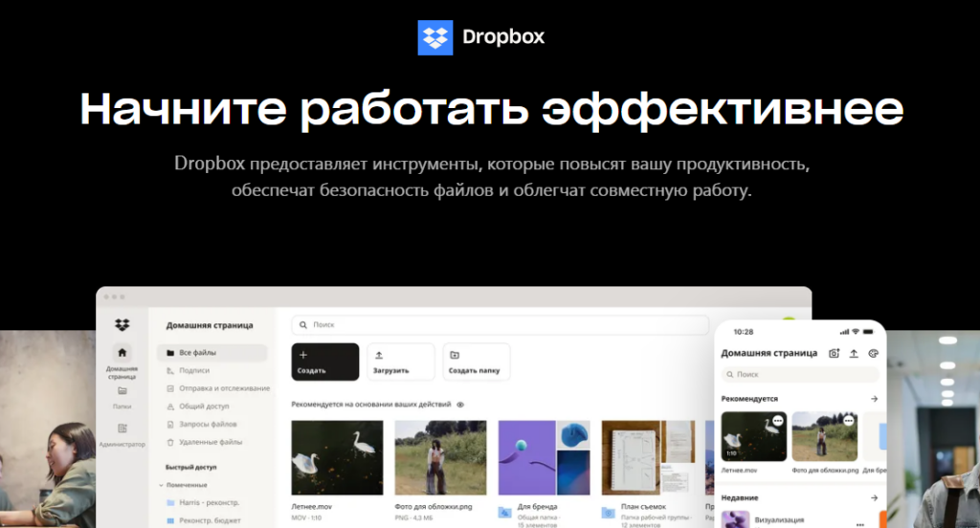Click the magnifier icon in desktop search
Image resolution: width=980 pixels, height=528 pixels.
[303, 325]
